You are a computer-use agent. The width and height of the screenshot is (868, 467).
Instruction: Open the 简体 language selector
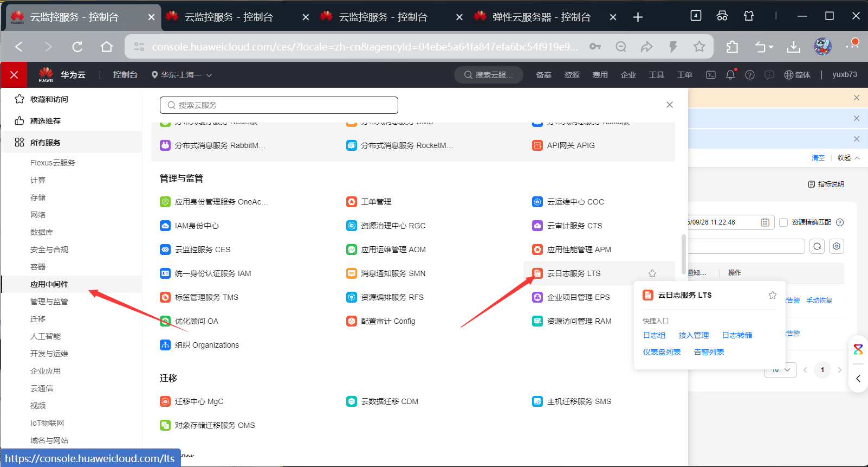click(x=798, y=75)
